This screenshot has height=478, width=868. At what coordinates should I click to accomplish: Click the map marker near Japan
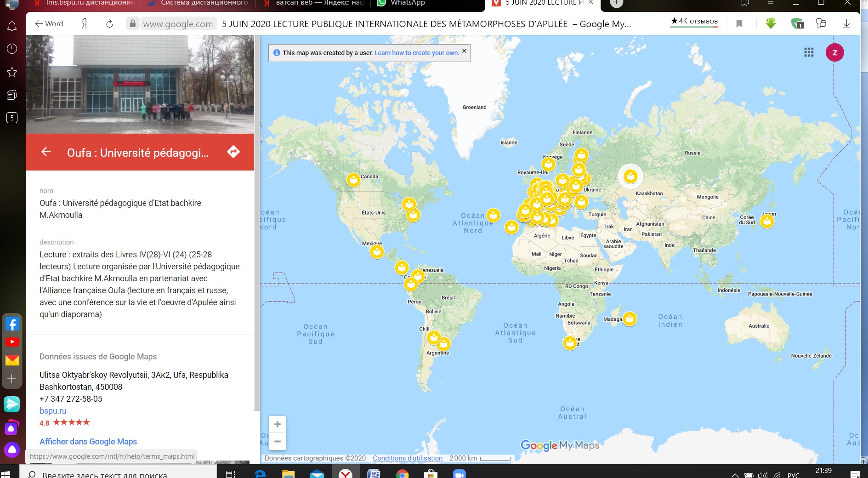(x=766, y=222)
